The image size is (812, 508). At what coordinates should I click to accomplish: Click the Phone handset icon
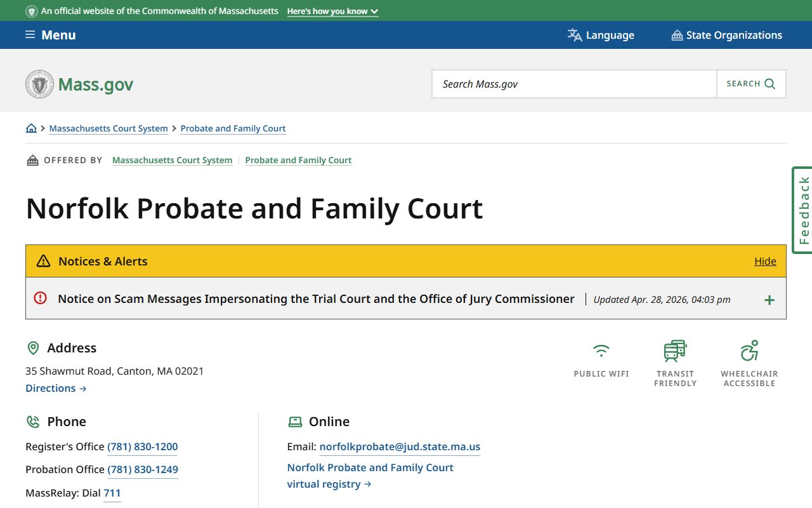pyautogui.click(x=33, y=422)
